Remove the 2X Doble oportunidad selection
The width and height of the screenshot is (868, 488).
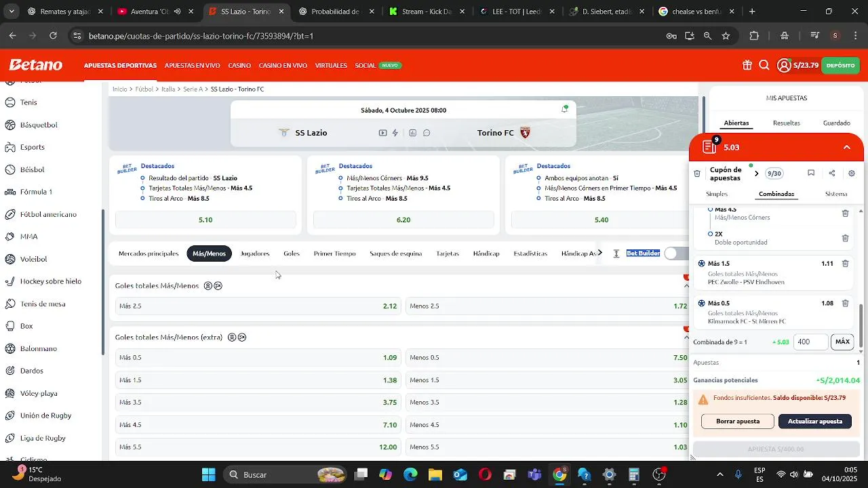845,238
